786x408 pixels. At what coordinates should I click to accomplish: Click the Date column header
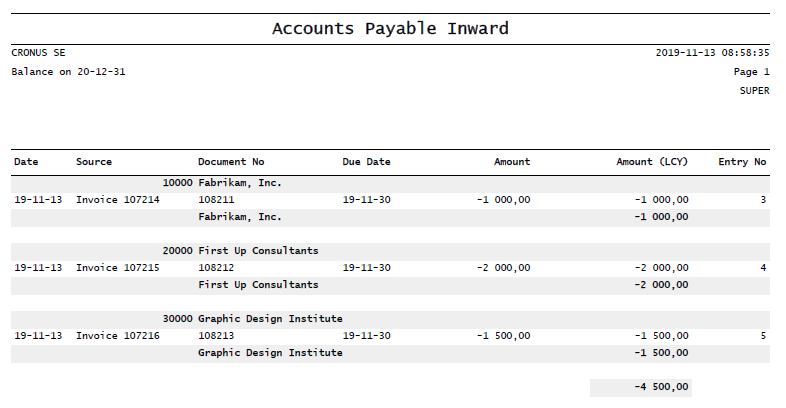click(26, 162)
